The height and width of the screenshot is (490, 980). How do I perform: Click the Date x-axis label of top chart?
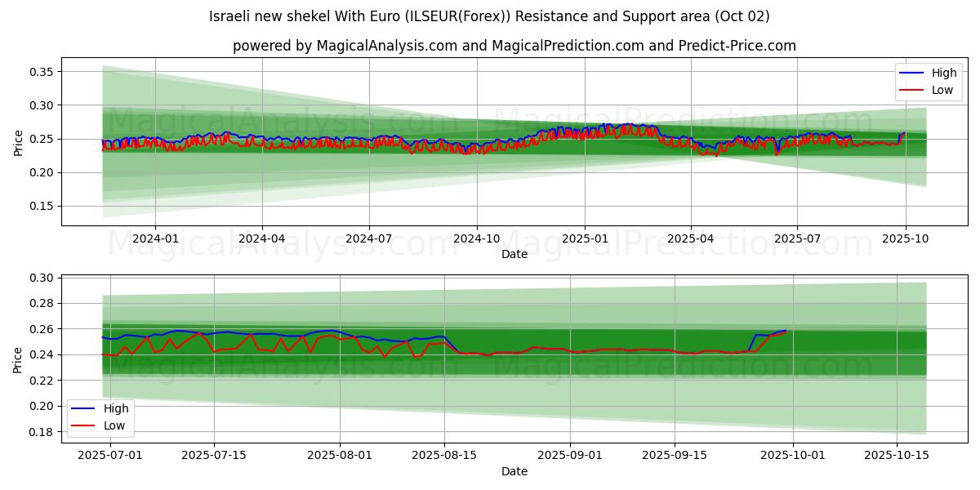coord(514,254)
